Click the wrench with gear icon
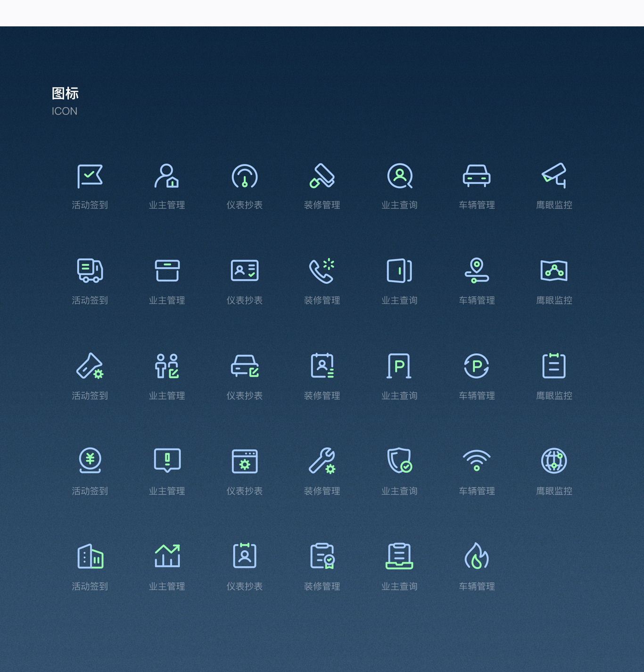Screen dimensions: 644x672 (322, 461)
